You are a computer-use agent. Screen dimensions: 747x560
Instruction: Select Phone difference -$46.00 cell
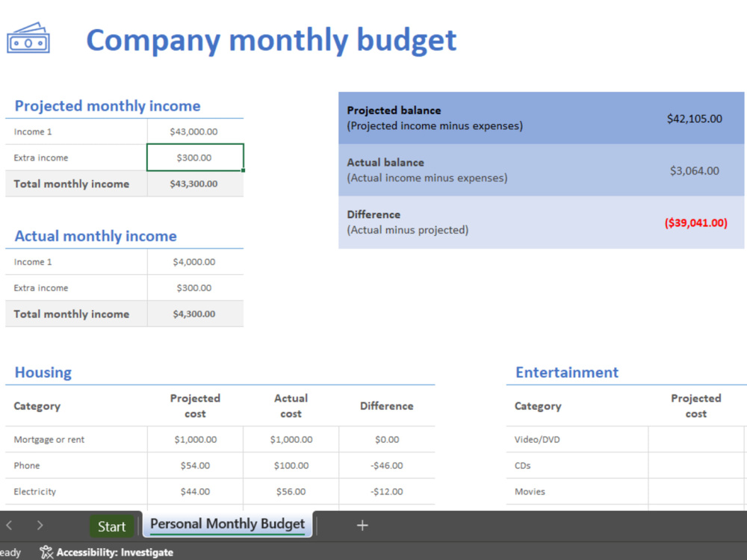click(387, 465)
